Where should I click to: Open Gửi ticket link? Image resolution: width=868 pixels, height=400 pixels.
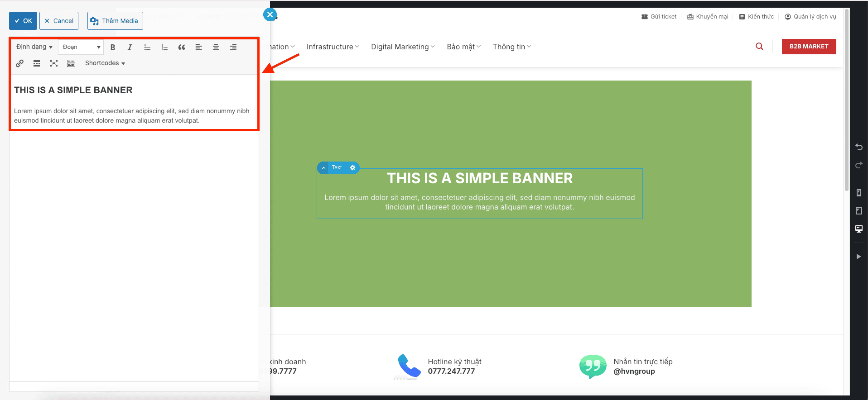click(659, 17)
